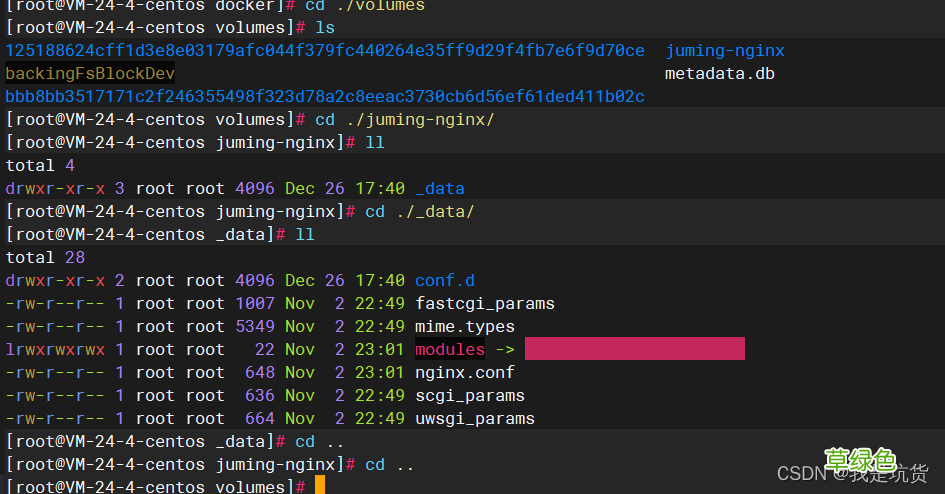Viewport: 945px width, 494px height.
Task: Select the mime.types file entry
Action: click(x=465, y=327)
